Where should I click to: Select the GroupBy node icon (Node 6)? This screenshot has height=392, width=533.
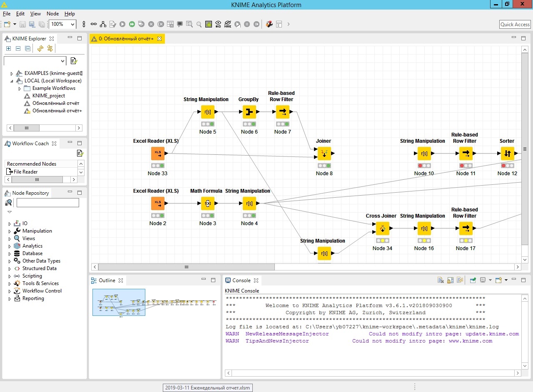pos(249,112)
